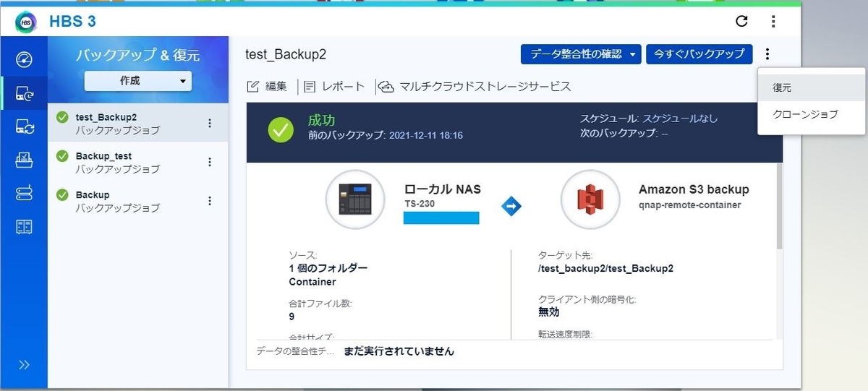The height and width of the screenshot is (391, 868).
Task: Click the HBS 3 logo icon
Action: [27, 22]
